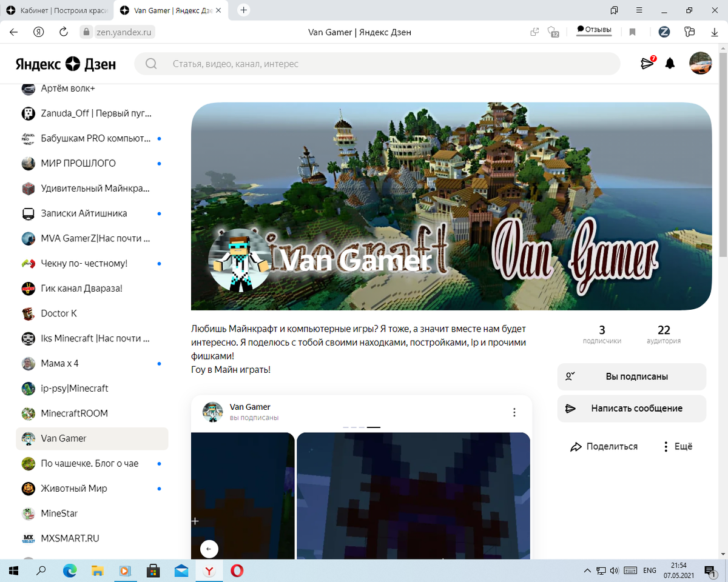Reload the page with refresh icon
The height and width of the screenshot is (582, 728).
pos(63,32)
